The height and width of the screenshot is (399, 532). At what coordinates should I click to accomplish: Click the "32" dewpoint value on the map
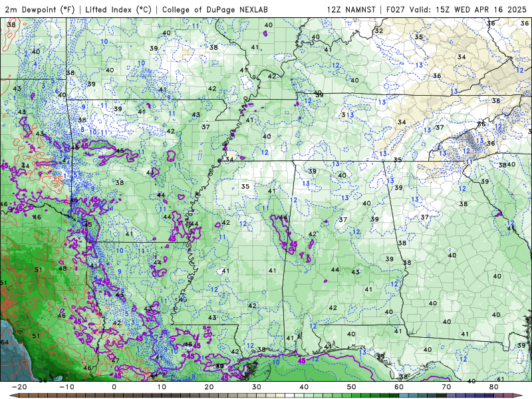click(x=378, y=31)
